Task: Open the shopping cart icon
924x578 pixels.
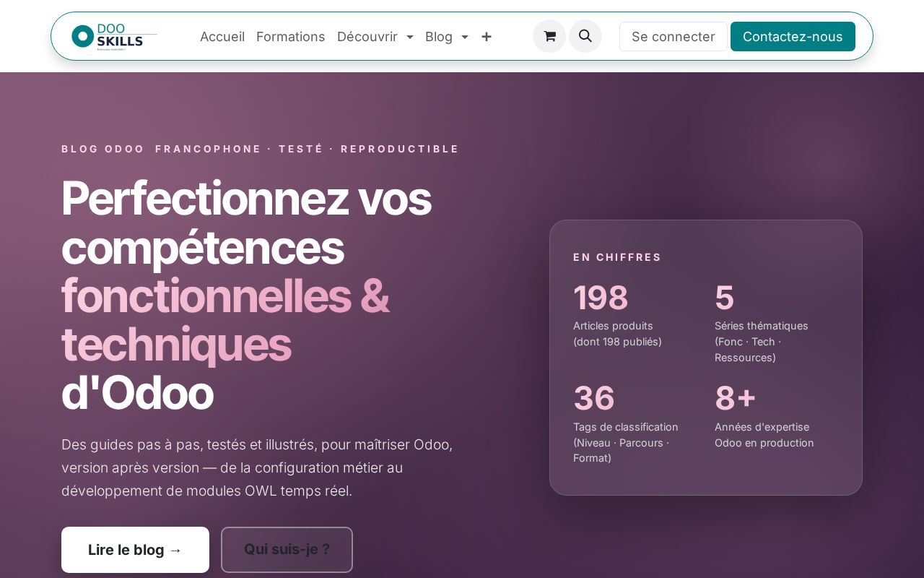Action: [x=549, y=36]
